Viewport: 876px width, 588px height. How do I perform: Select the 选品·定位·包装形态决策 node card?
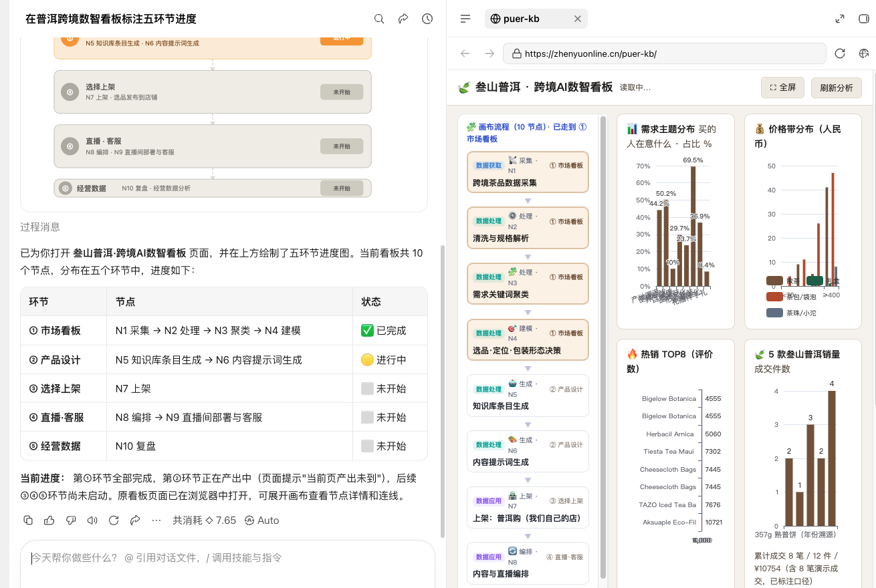[x=528, y=339]
